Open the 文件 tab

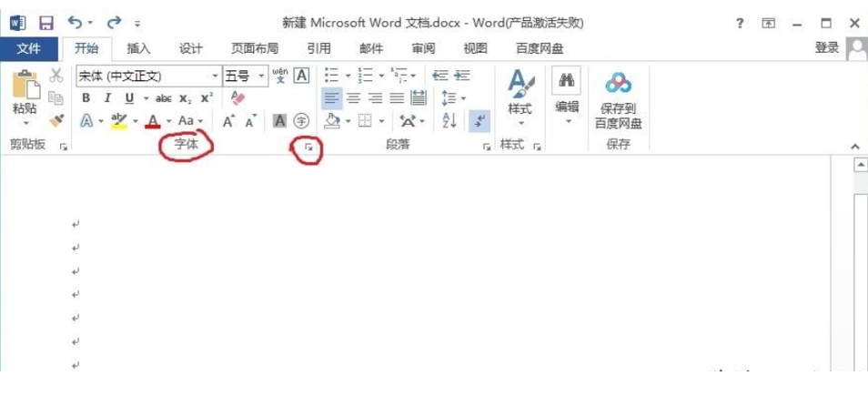[29, 49]
